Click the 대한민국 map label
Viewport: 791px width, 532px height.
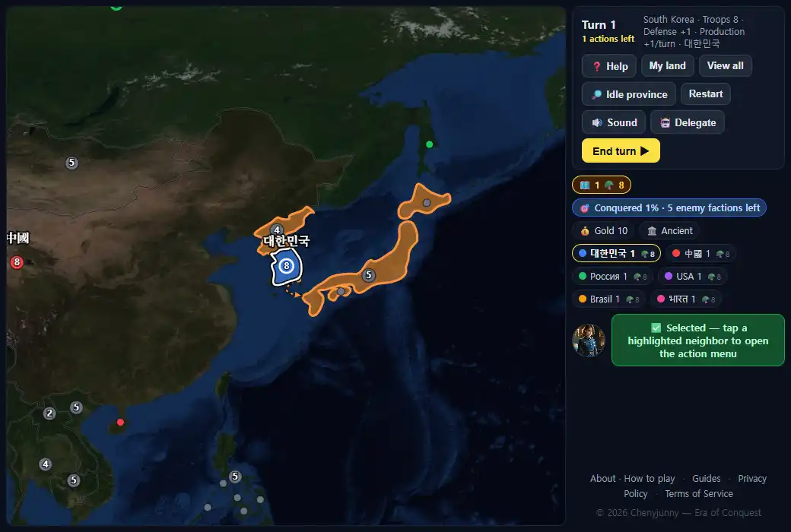[286, 241]
